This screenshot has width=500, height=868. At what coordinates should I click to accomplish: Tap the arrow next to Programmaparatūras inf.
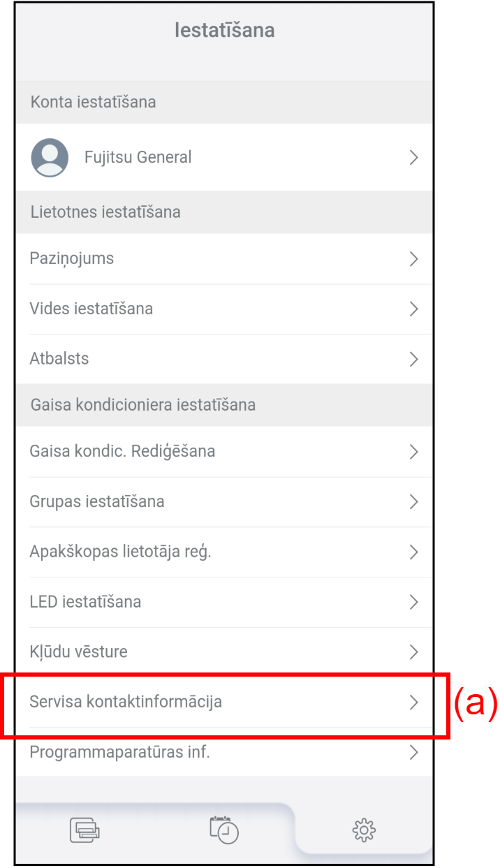(x=414, y=753)
